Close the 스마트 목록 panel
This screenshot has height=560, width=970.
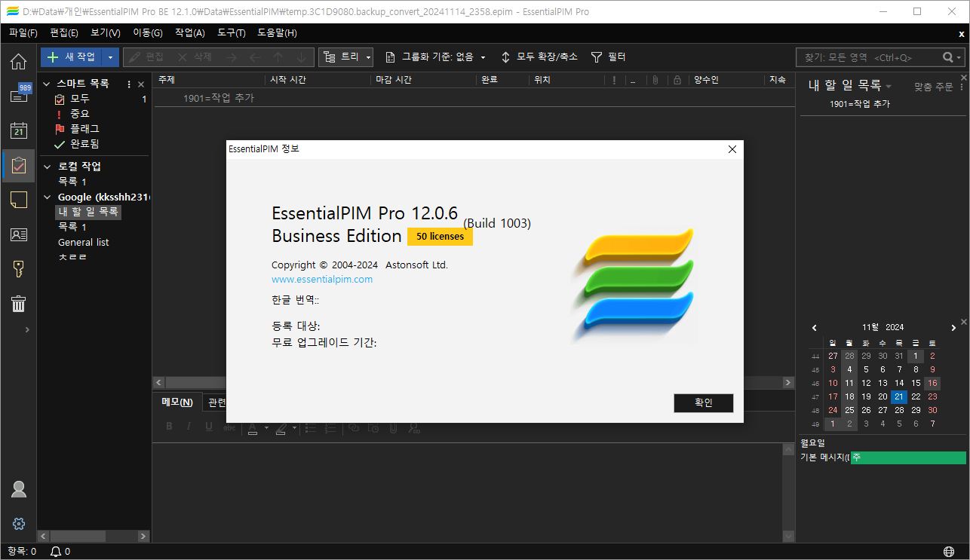(x=141, y=84)
